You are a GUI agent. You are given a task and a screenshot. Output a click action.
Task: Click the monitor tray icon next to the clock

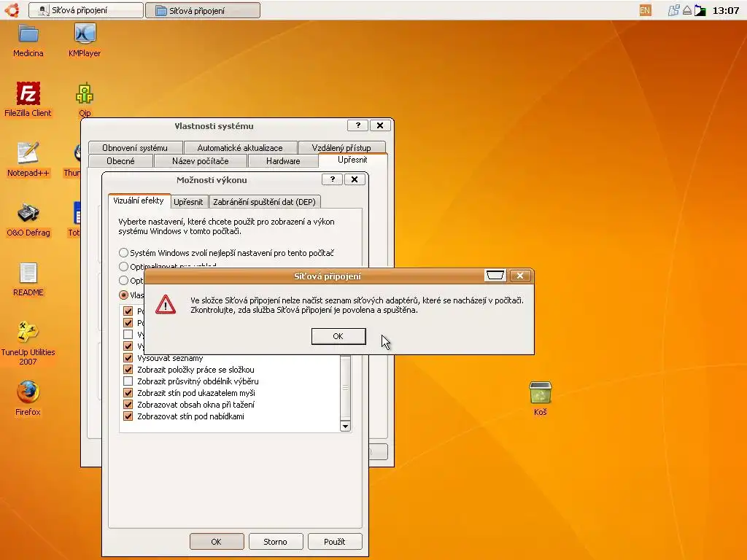[700, 10]
